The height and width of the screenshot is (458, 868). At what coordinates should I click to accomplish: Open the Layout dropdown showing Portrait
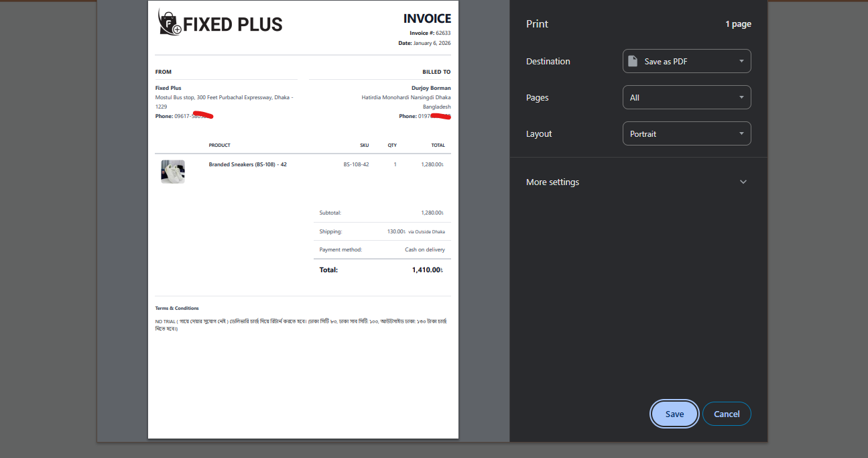[686, 133]
